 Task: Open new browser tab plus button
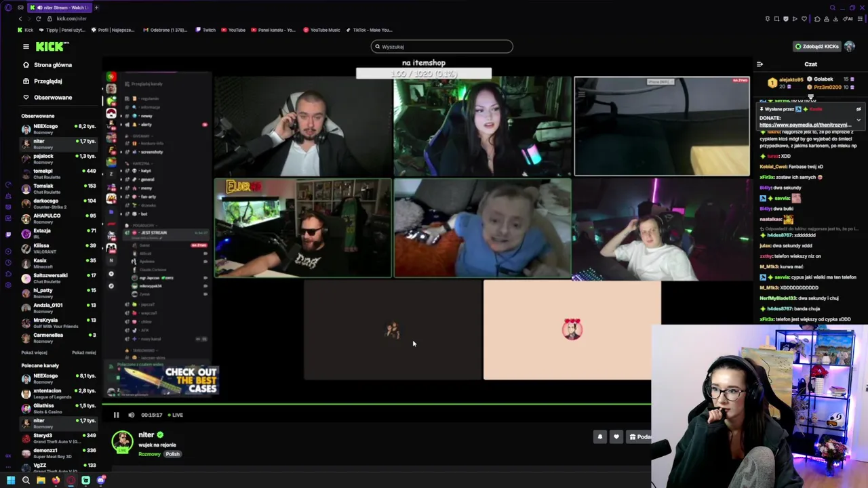(96, 7)
